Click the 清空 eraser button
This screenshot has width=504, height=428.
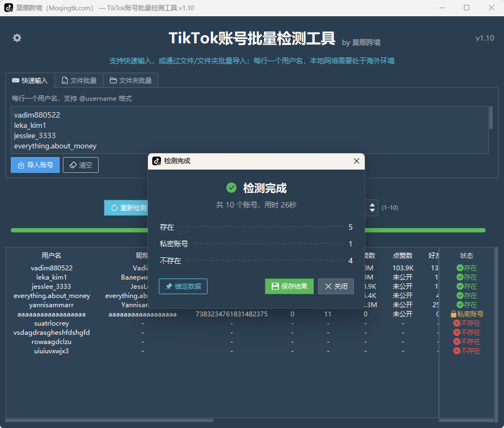pos(81,165)
